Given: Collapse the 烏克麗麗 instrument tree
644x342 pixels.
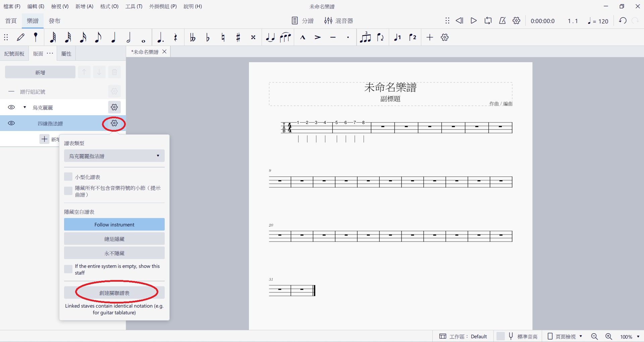Looking at the screenshot, I should click(24, 108).
